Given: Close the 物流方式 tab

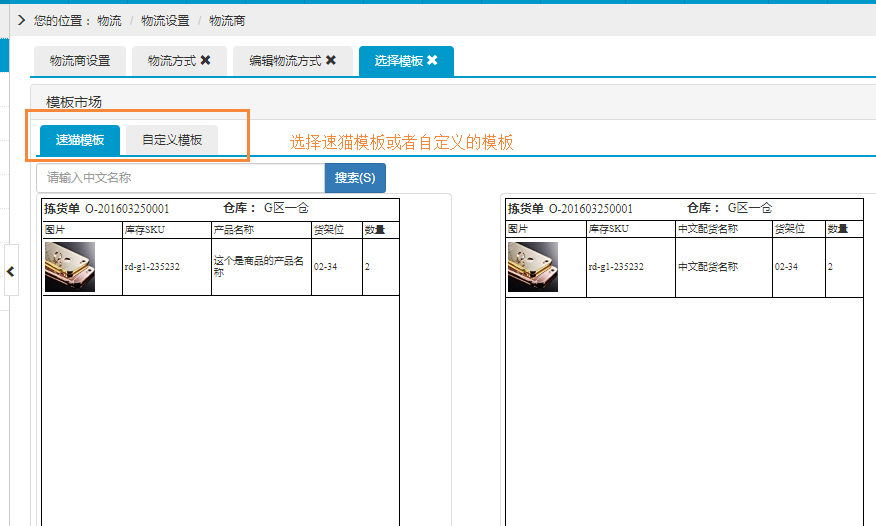Looking at the screenshot, I should click(x=206, y=60).
